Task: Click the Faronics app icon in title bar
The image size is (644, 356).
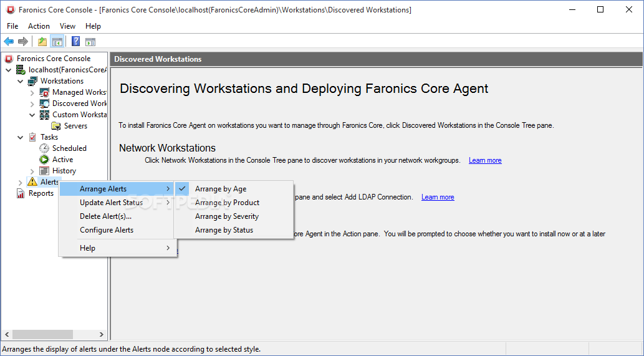Action: [x=10, y=10]
